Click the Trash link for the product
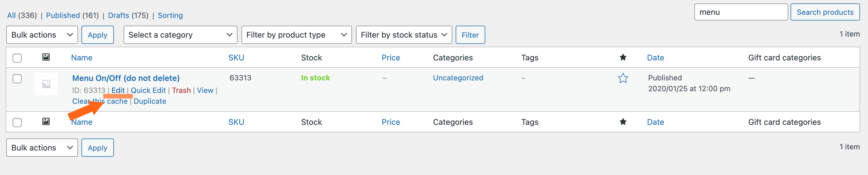The height and width of the screenshot is (175, 868). [x=181, y=90]
